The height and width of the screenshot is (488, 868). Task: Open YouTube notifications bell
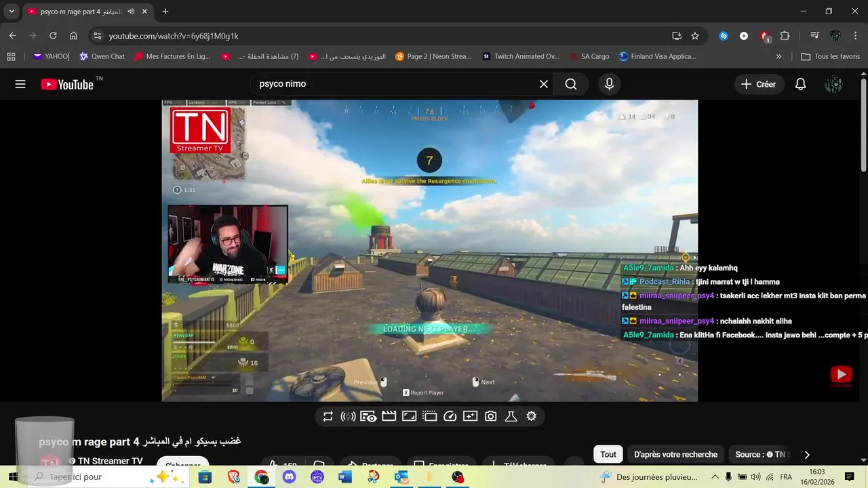(801, 84)
